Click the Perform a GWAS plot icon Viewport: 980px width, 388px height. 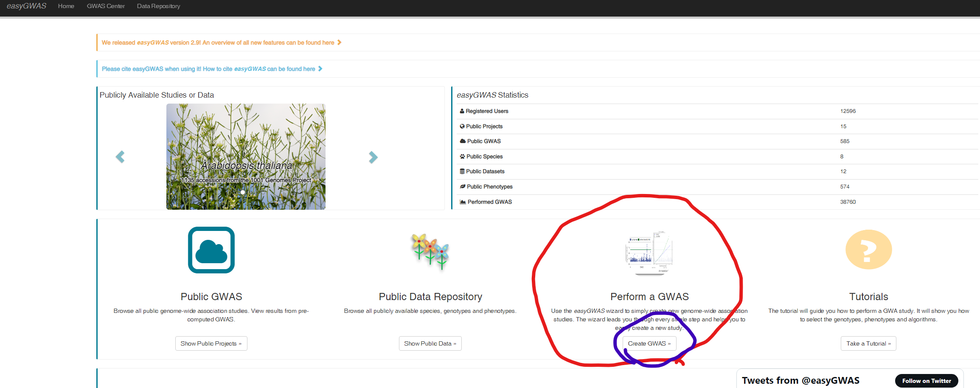(x=649, y=253)
